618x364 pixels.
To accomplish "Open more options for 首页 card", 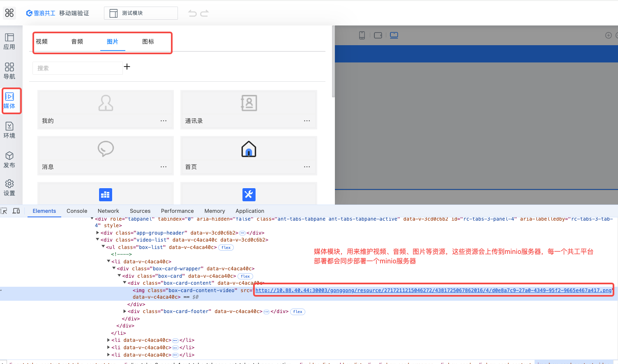I will pos(307,167).
